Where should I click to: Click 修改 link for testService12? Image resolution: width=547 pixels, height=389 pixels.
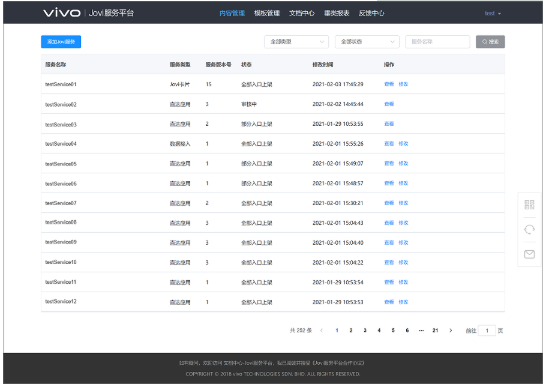click(x=403, y=302)
